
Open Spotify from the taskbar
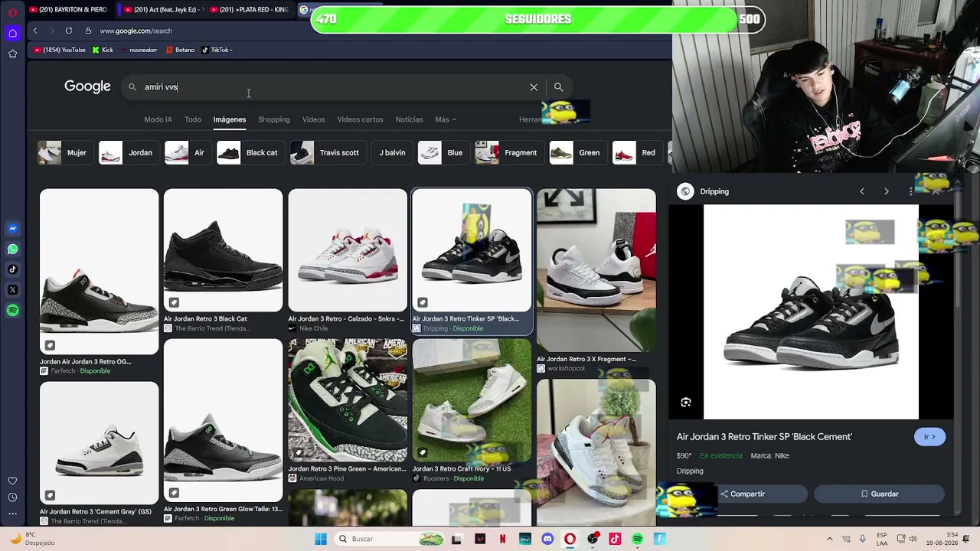pos(637,539)
